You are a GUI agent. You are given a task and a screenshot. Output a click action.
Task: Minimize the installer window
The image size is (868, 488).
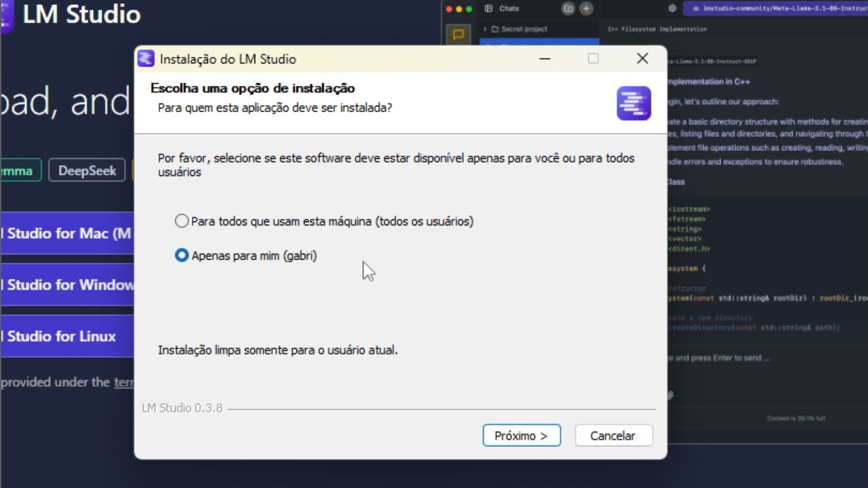545,59
